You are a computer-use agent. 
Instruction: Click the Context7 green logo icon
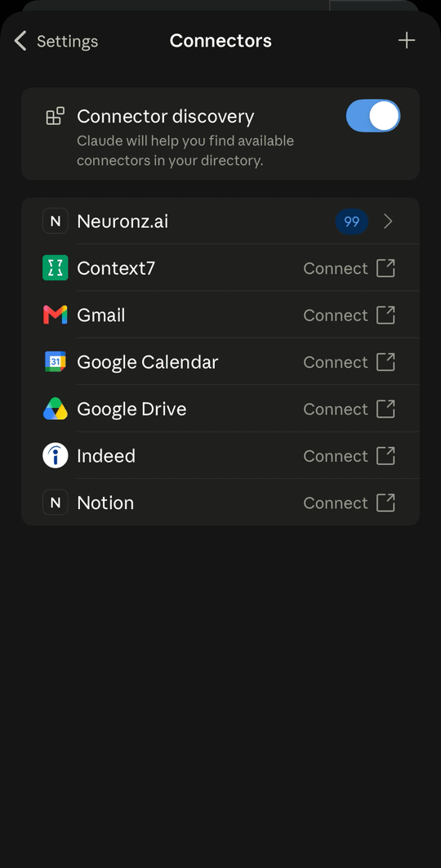tap(56, 268)
